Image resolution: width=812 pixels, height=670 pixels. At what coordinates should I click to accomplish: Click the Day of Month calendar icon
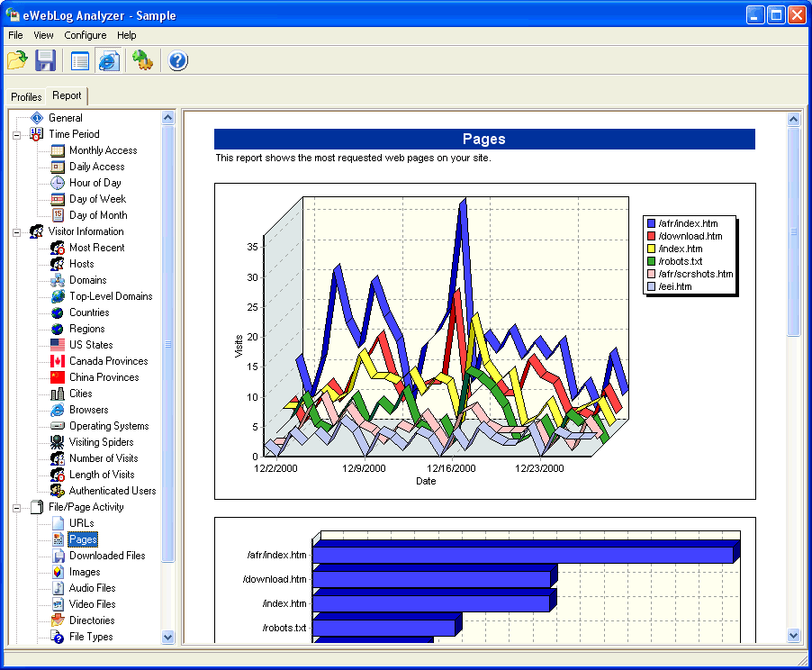[x=58, y=215]
